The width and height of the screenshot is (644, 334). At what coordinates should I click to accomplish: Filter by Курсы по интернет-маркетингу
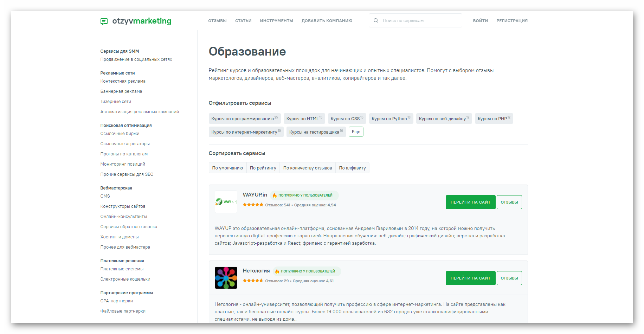click(246, 132)
